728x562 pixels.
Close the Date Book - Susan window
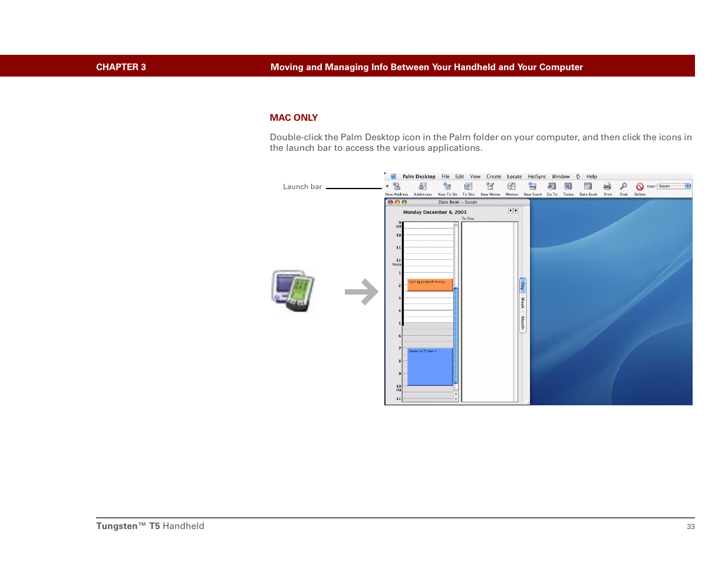[390, 202]
